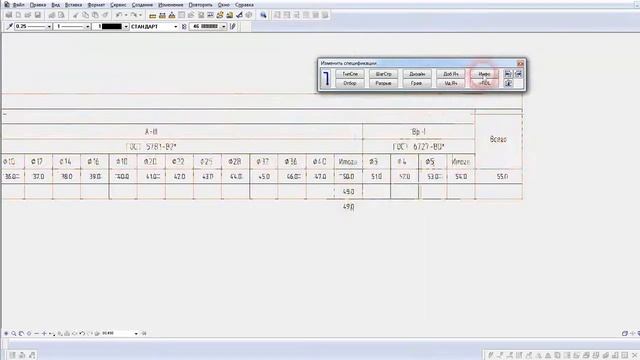Click the 42.0 value in table row
Screen dimensions: 640x360
(x=180, y=177)
